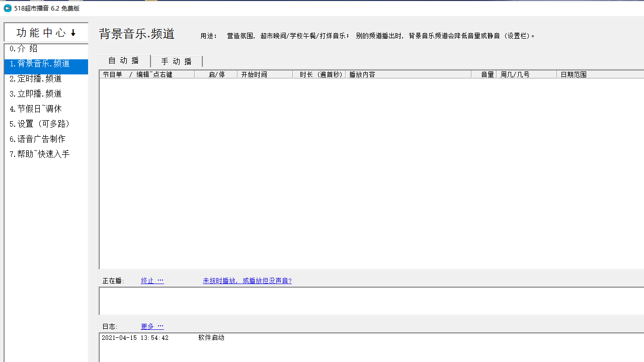Click the 启/停 column header

click(216, 74)
